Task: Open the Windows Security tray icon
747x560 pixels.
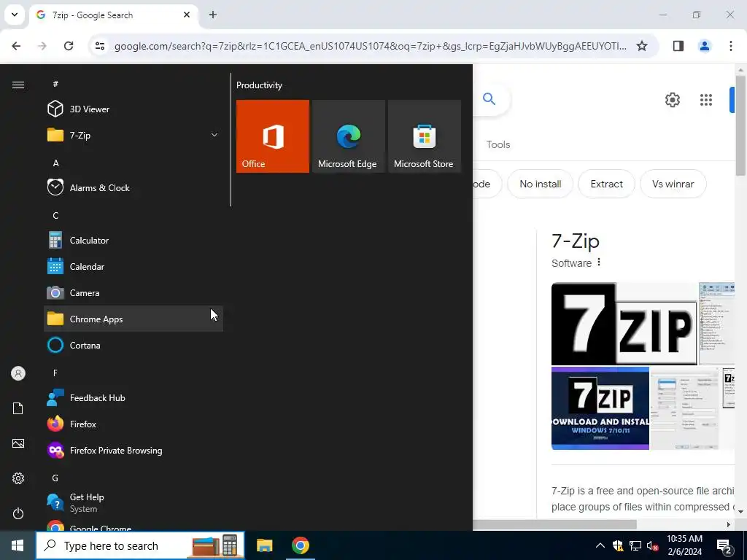Action: coord(618,545)
